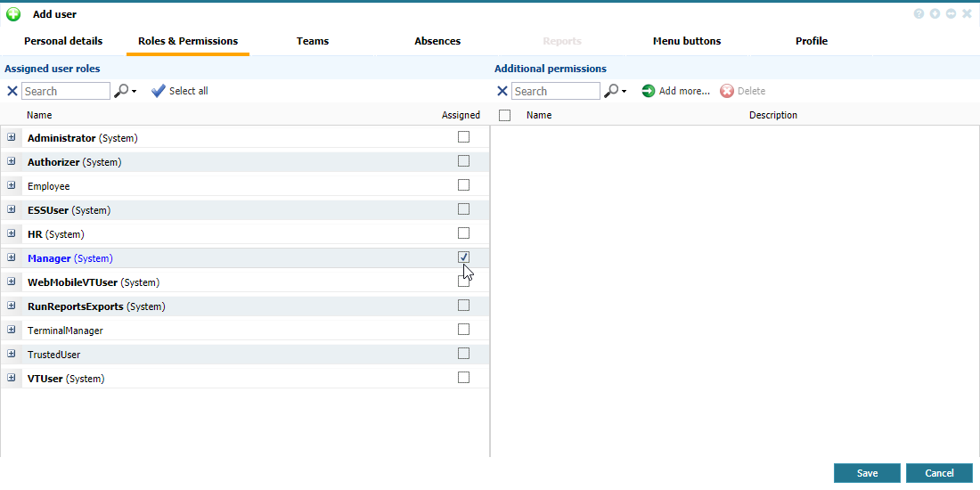The width and height of the screenshot is (980, 490).
Task: Click the green Add user icon
Action: [x=13, y=14]
